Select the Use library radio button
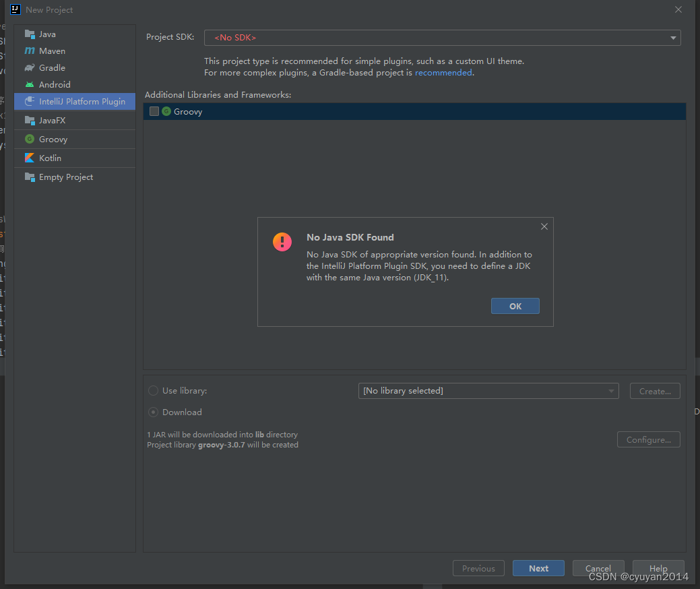 (153, 391)
